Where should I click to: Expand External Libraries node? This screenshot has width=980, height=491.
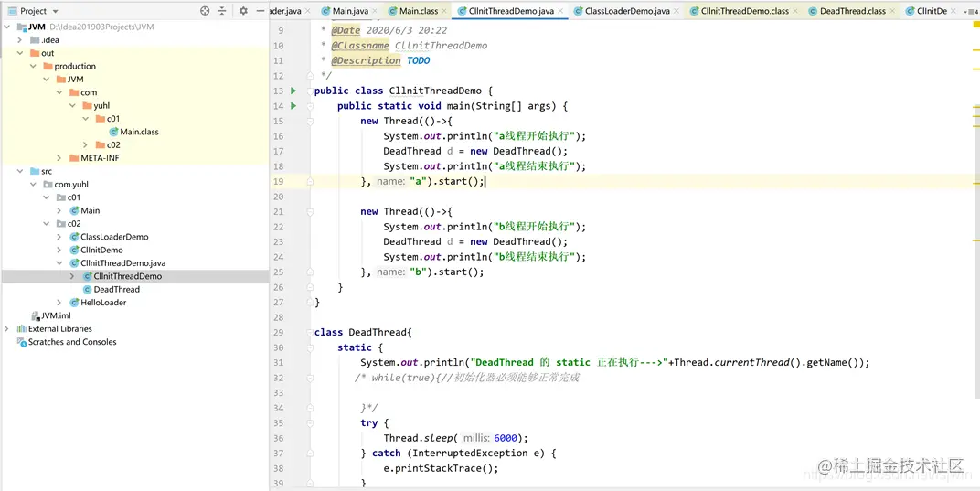(x=7, y=329)
